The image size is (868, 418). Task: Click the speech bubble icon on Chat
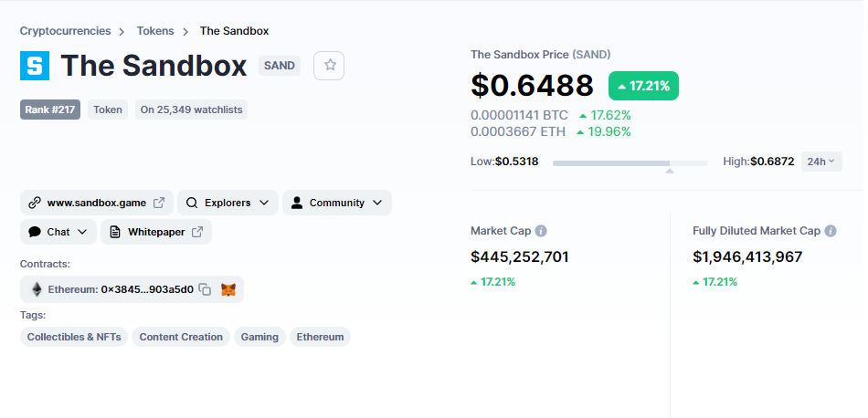(35, 232)
